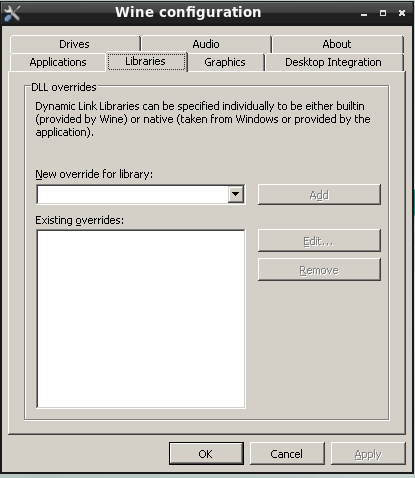
Task: Click the Remove override button
Action: pyautogui.click(x=319, y=270)
